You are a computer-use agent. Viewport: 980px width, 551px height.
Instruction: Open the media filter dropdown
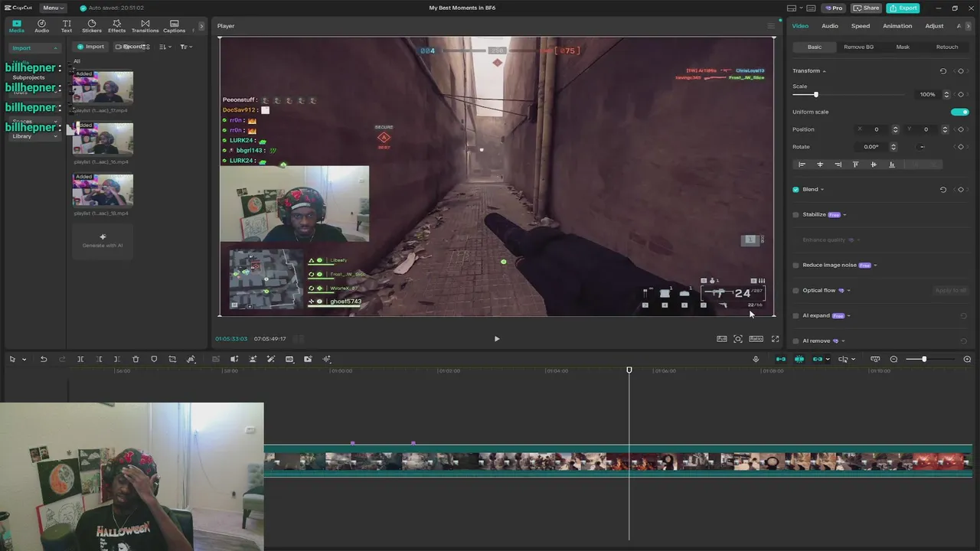(x=185, y=47)
